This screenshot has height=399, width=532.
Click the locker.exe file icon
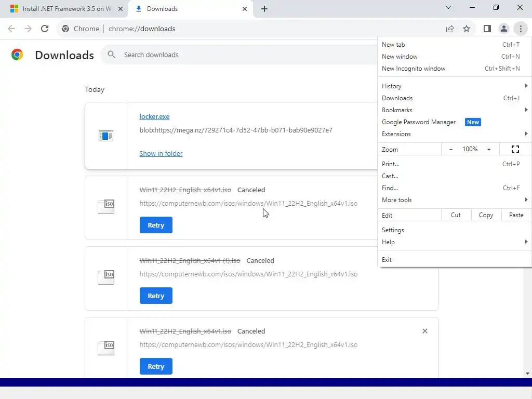click(106, 136)
